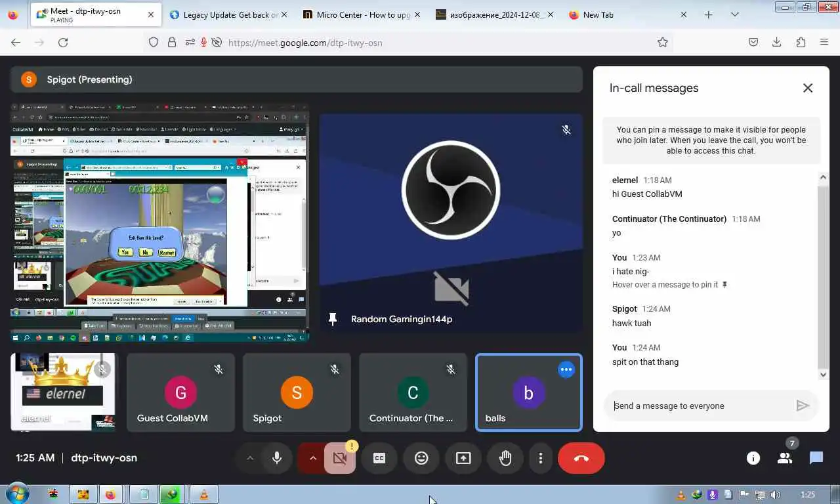Click the chat messages scrollbar

point(824,276)
